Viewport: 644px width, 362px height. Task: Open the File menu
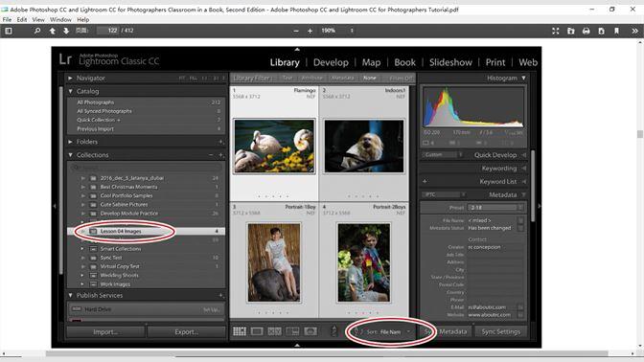pos(7,19)
